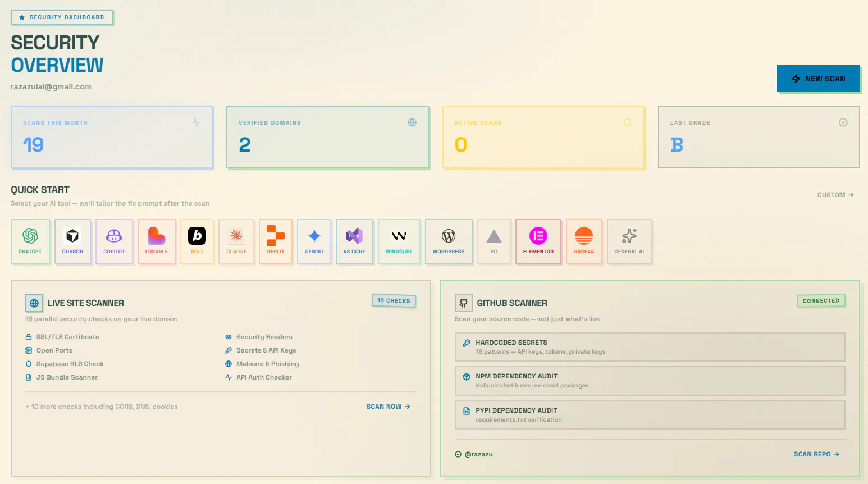Select the PyPI Dependency Audit row
The image size is (868, 484).
coord(650,415)
